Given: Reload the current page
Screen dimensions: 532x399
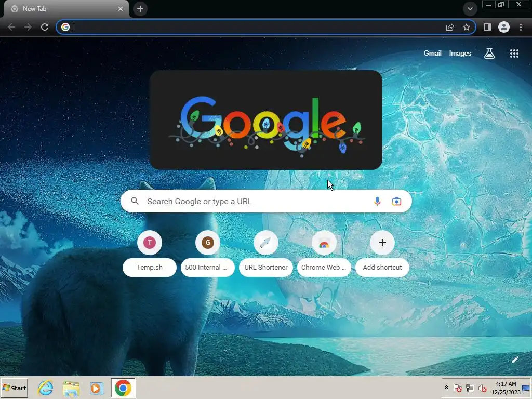Looking at the screenshot, I should coord(45,27).
